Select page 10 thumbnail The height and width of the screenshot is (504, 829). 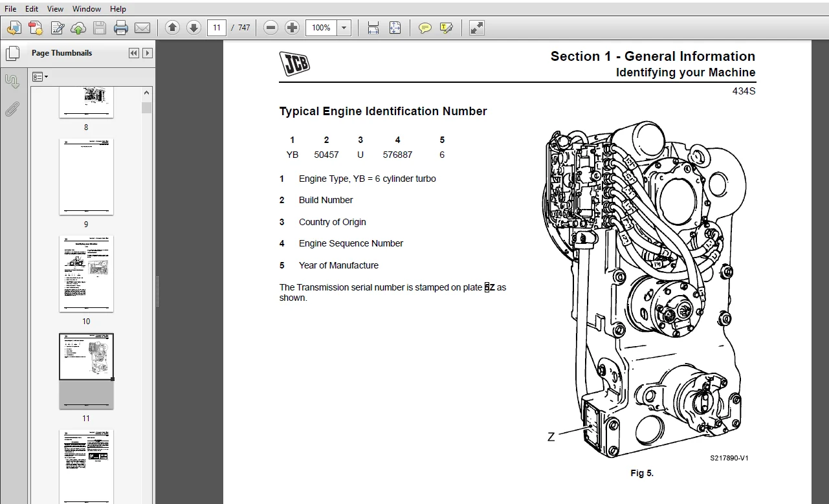tap(86, 274)
